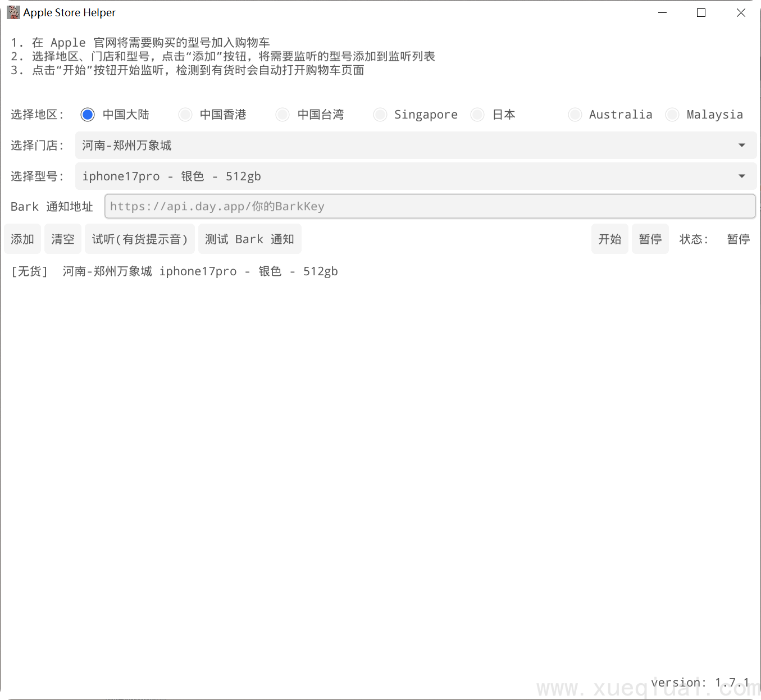Maximize the Apple Store Helper window
This screenshot has width=761, height=700.
[701, 12]
